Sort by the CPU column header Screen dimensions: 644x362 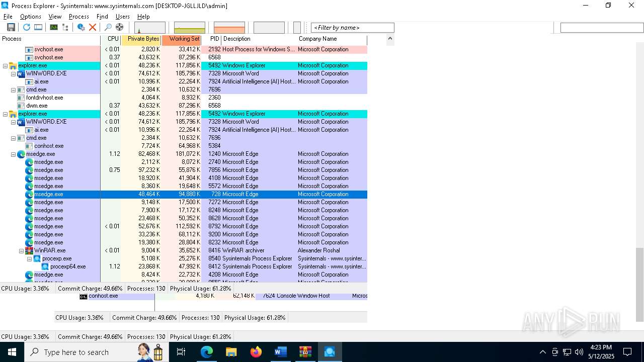111,39
